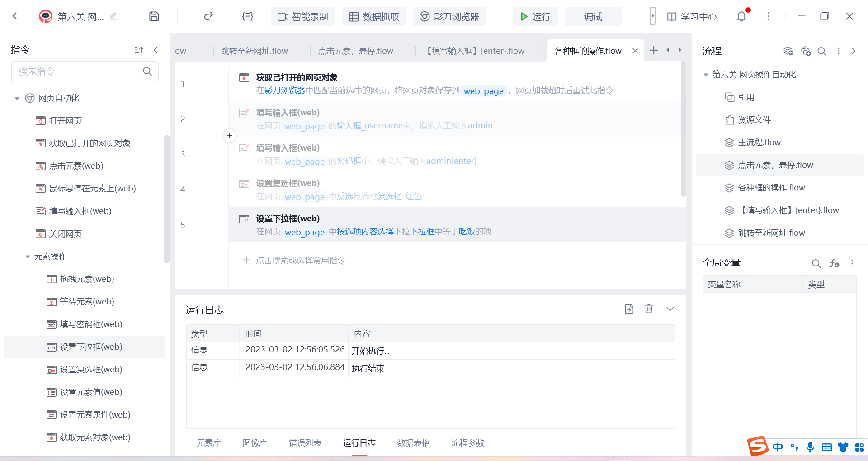Click the redo arrow icon
This screenshot has width=868, height=461.
208,16
